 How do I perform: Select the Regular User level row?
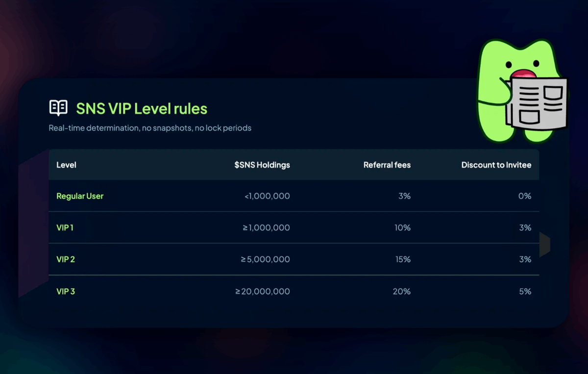pyautogui.click(x=294, y=196)
